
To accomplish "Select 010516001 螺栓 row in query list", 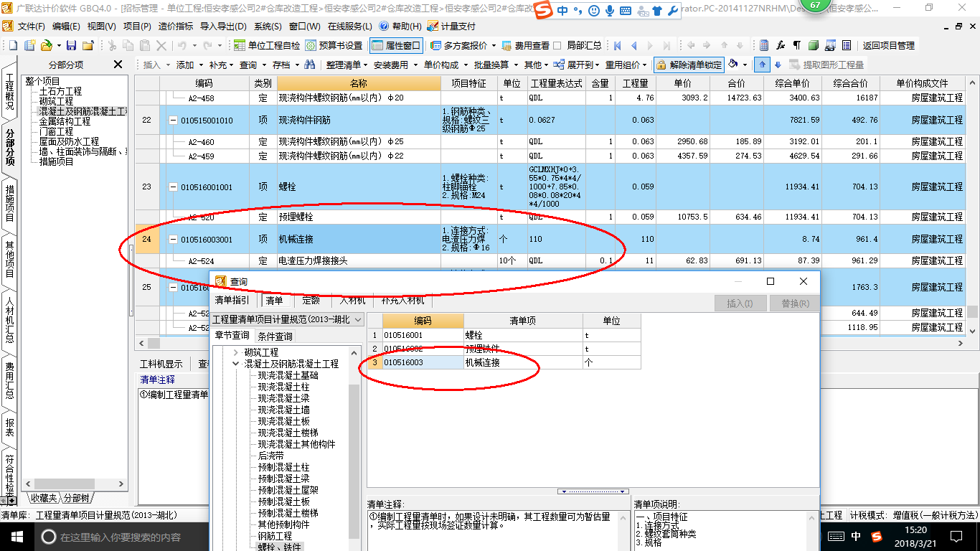I will pyautogui.click(x=504, y=335).
